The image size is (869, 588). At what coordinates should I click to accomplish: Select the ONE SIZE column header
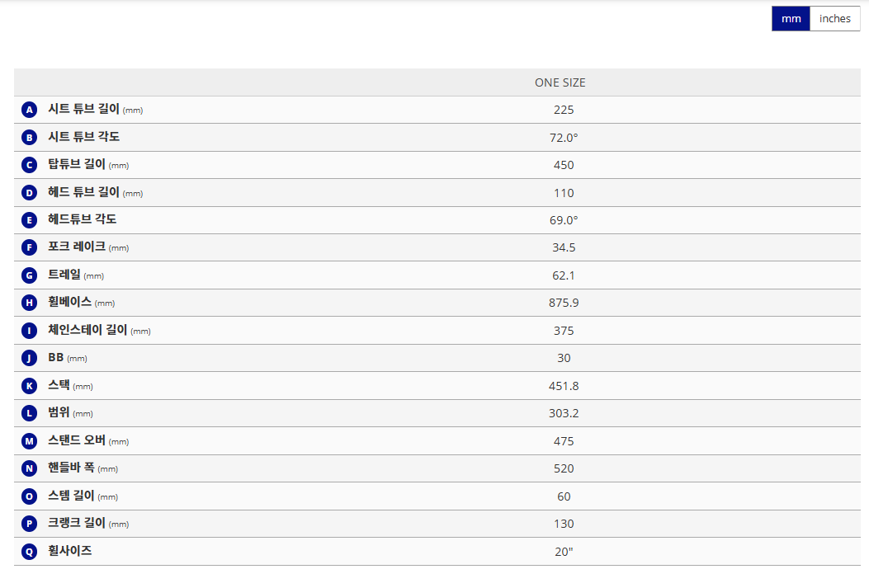click(560, 82)
